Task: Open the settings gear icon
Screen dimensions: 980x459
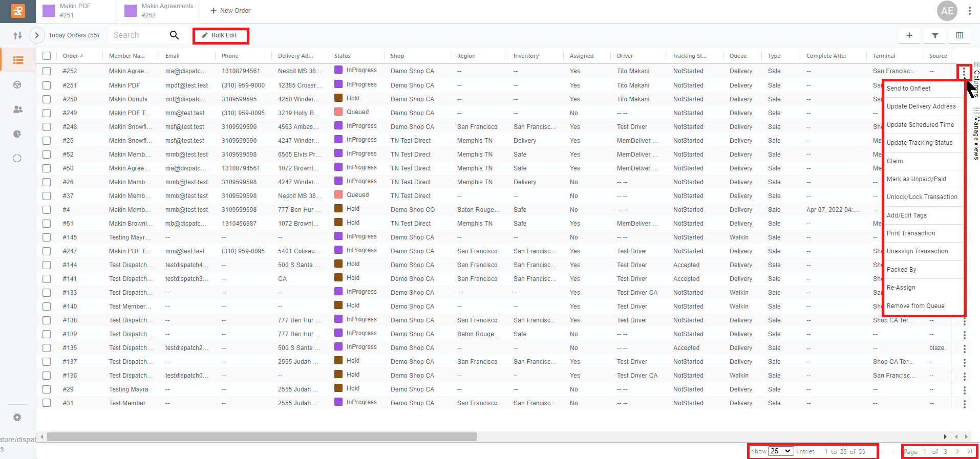Action: coord(17,418)
